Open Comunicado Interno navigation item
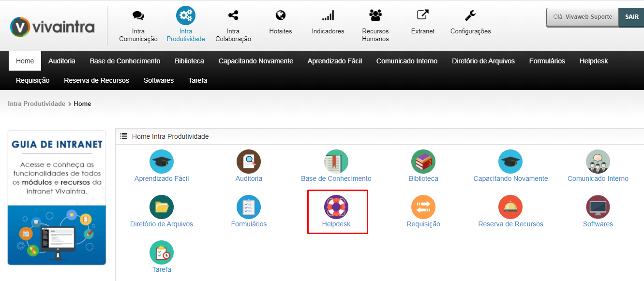 click(407, 61)
